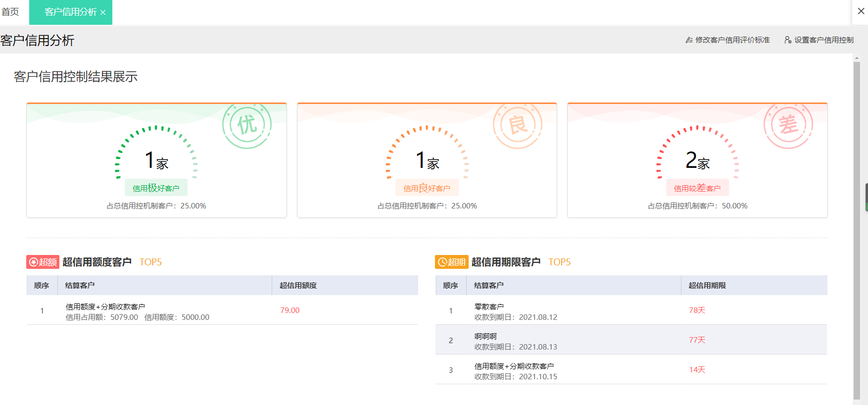The height and width of the screenshot is (405, 868).
Task: Click the 79.00 over-limit amount
Action: [289, 310]
